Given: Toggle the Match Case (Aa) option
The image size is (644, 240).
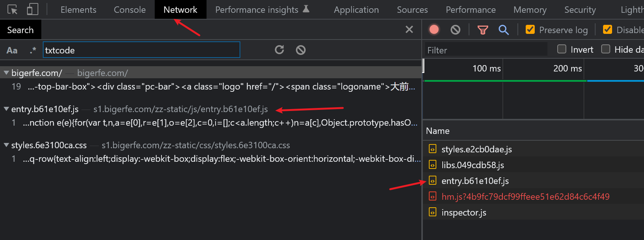Looking at the screenshot, I should [x=12, y=50].
